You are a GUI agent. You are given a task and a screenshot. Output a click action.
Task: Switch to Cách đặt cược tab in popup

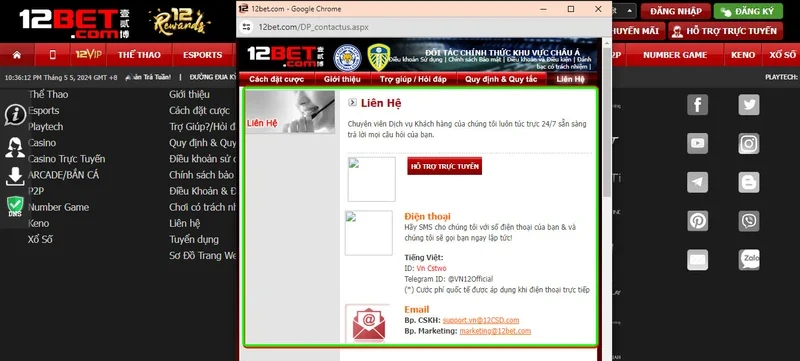click(277, 79)
